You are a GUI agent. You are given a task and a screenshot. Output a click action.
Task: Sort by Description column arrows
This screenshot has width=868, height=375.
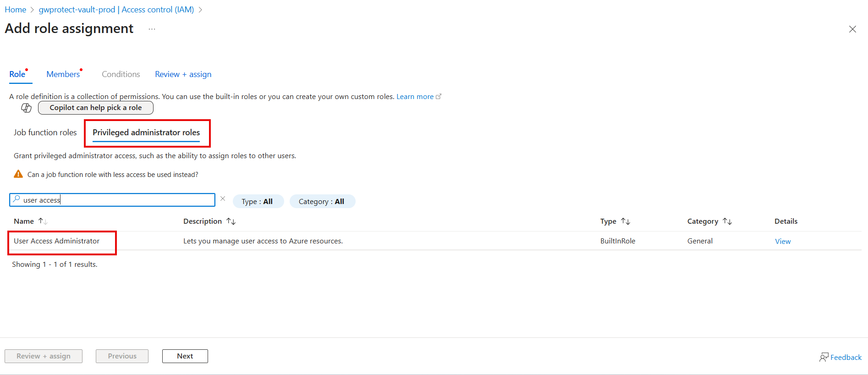click(x=231, y=221)
